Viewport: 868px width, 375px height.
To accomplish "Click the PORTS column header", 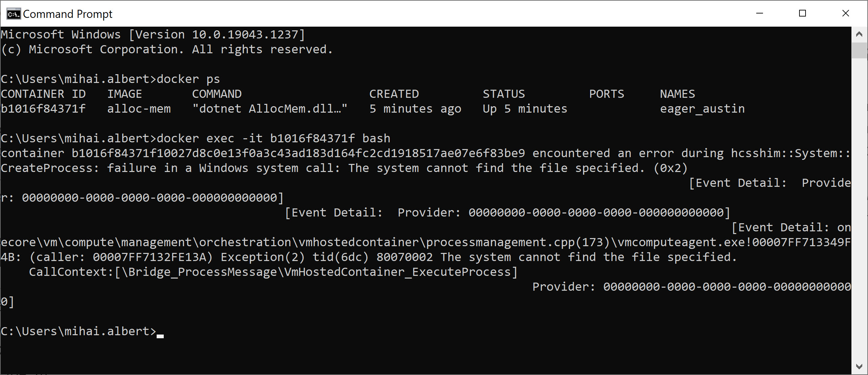I will pos(606,94).
